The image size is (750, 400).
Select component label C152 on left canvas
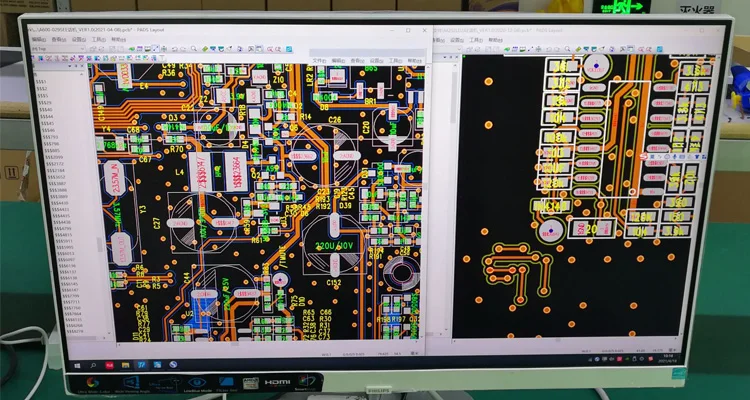click(x=333, y=283)
